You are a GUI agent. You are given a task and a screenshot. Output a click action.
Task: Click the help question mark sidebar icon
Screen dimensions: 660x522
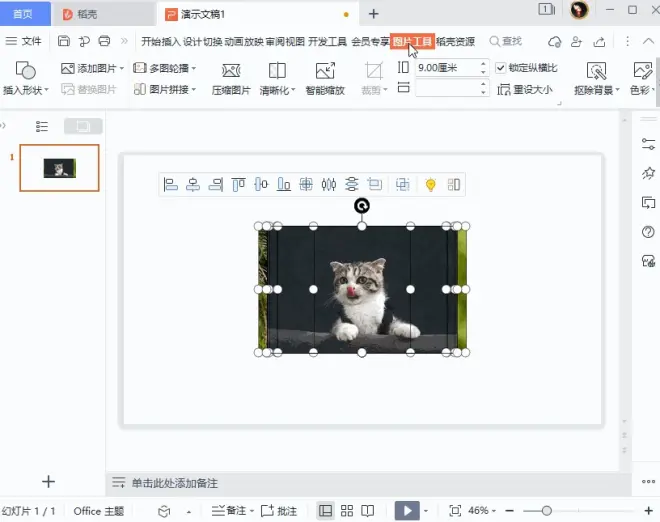pyautogui.click(x=648, y=232)
